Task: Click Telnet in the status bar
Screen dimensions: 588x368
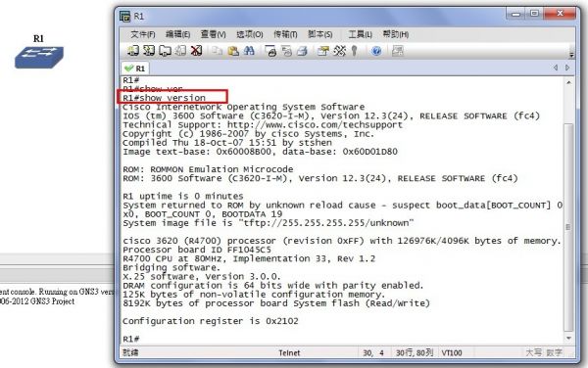Action: pos(289,352)
